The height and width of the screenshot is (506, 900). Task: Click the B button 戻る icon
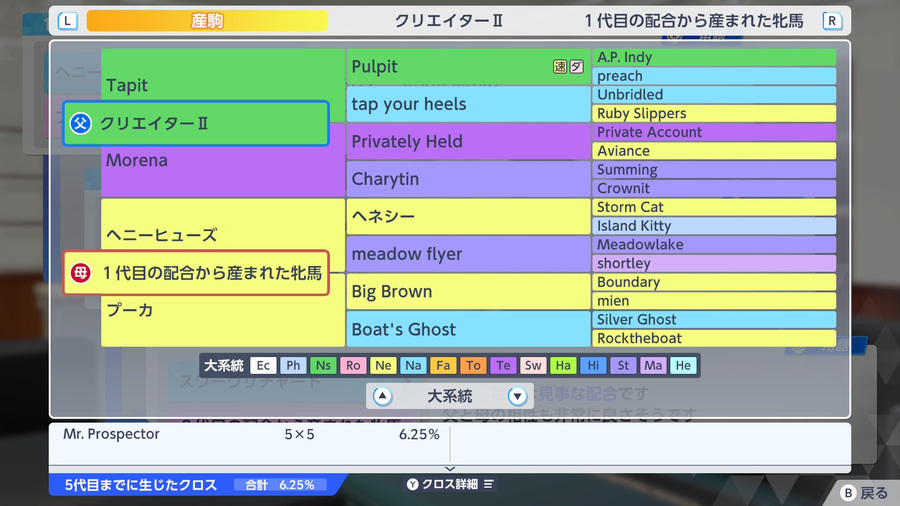pyautogui.click(x=848, y=493)
